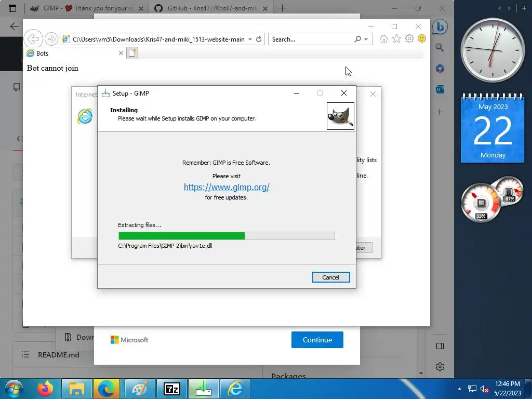Open Firefox from the taskbar
This screenshot has width=532, height=399.
(45, 389)
